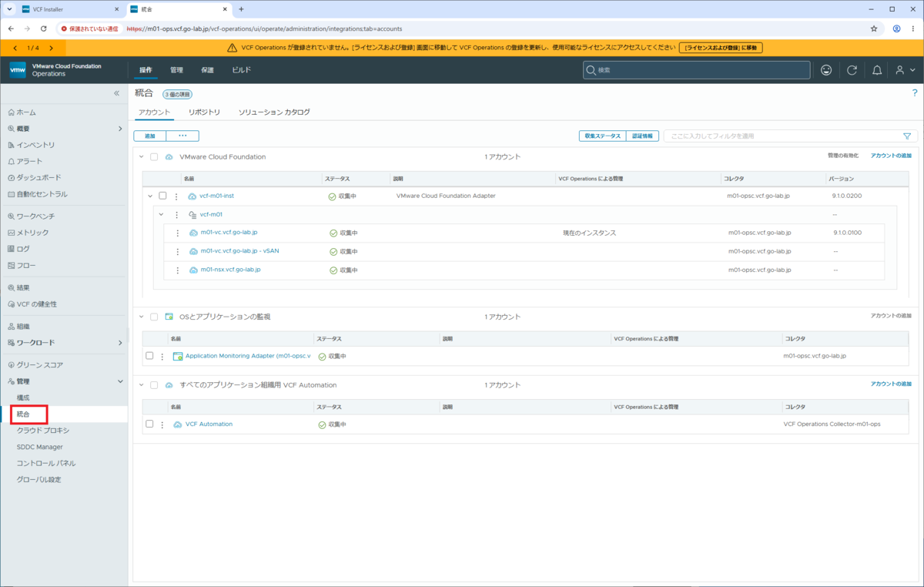
Task: Open the tab search dropdown in Chrome
Action: point(8,9)
